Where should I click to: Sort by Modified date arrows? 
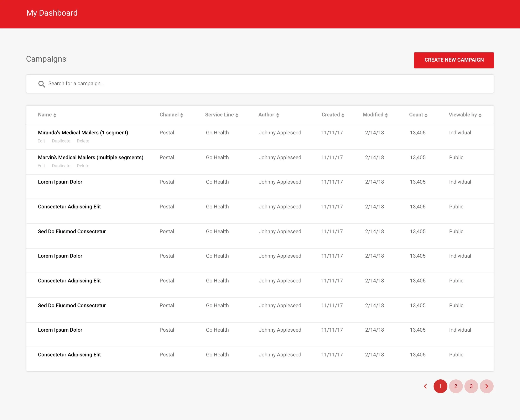(386, 115)
